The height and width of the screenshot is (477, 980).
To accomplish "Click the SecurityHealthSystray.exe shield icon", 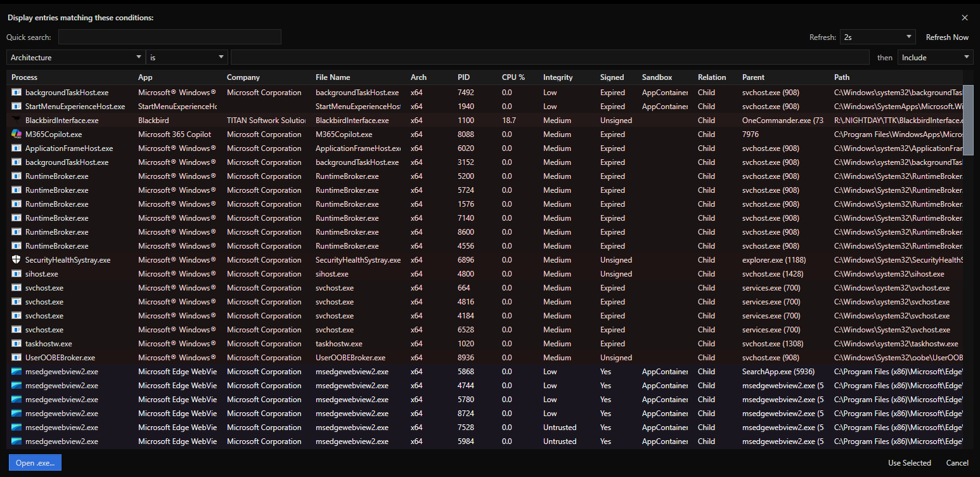I will click(x=16, y=260).
